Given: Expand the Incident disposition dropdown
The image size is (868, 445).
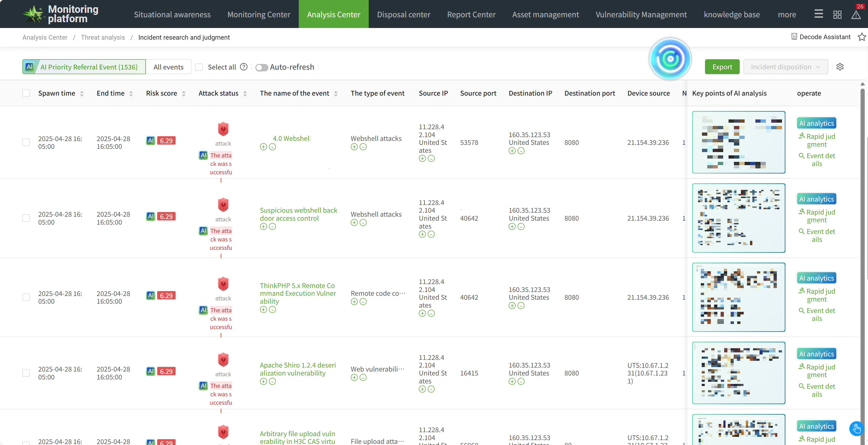Looking at the screenshot, I should point(785,67).
